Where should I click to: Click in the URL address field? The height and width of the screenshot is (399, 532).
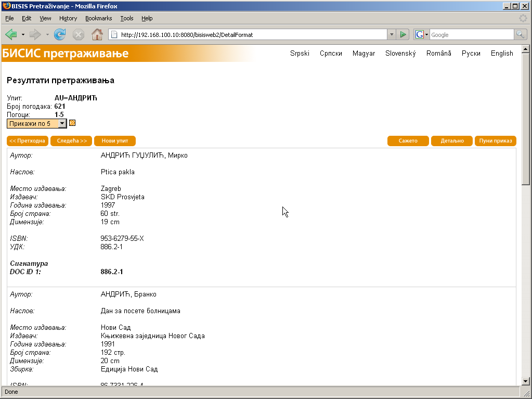pyautogui.click(x=250, y=35)
